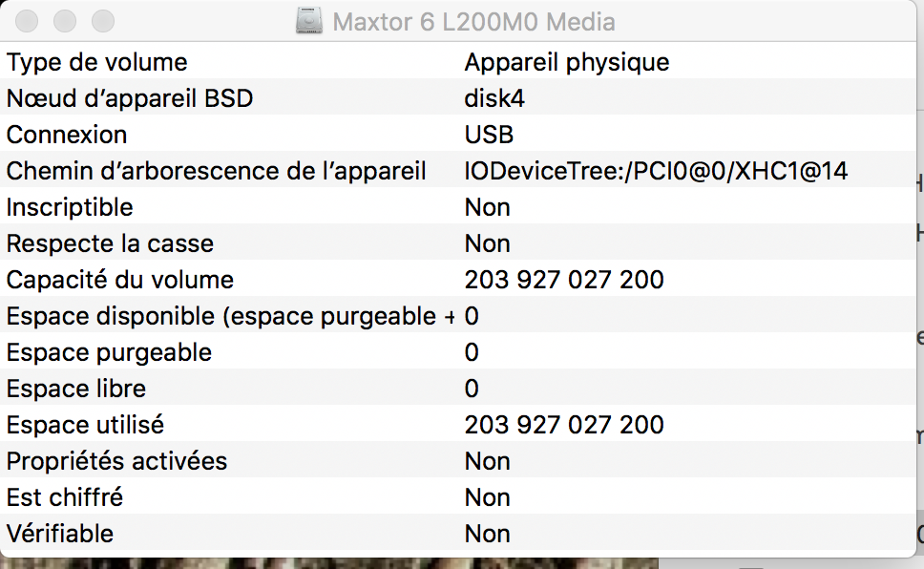Zoom the disk info window

click(102, 21)
